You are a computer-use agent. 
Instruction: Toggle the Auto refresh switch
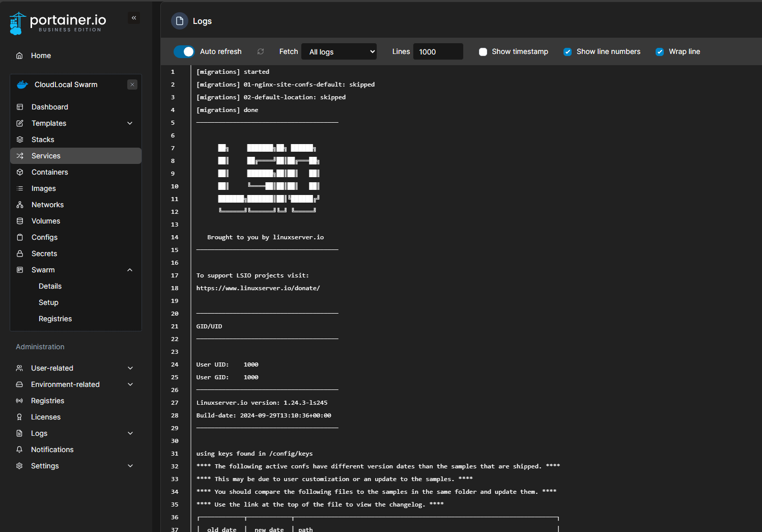coord(184,51)
